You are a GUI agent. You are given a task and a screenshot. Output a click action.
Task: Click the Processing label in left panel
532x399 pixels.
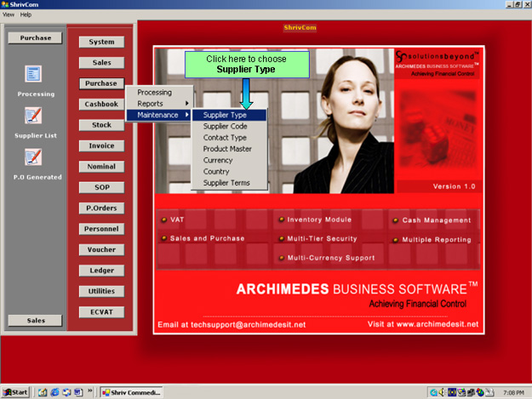(x=36, y=94)
